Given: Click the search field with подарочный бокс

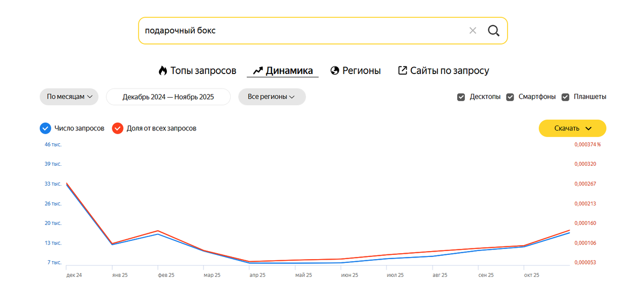Looking at the screenshot, I should [x=301, y=31].
